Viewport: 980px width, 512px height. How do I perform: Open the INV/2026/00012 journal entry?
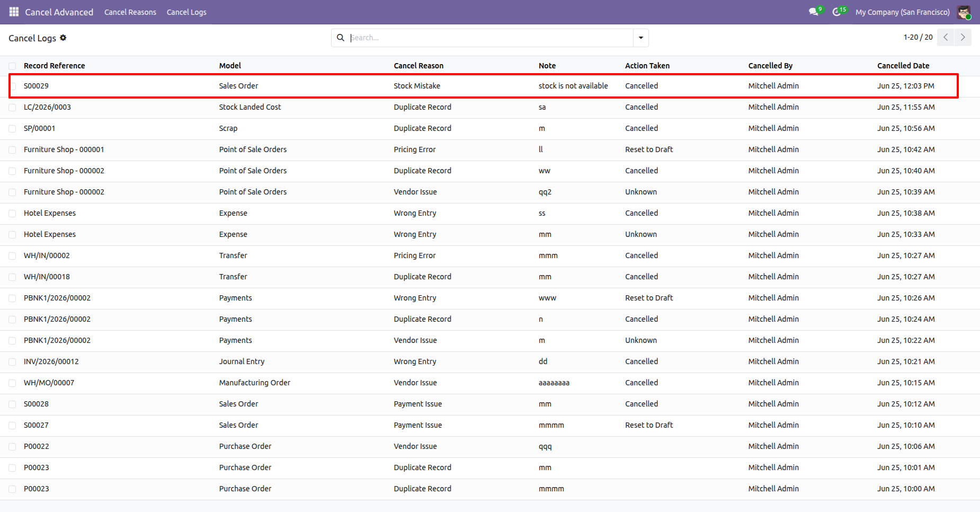tap(51, 361)
